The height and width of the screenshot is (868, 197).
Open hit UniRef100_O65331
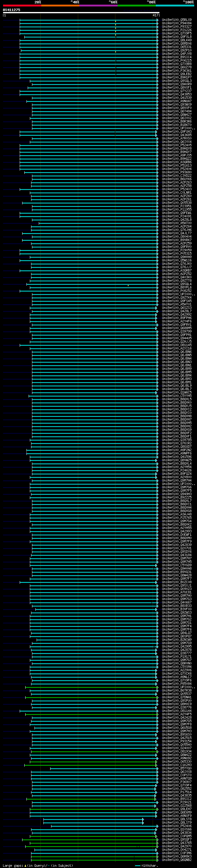tap(177, 47)
